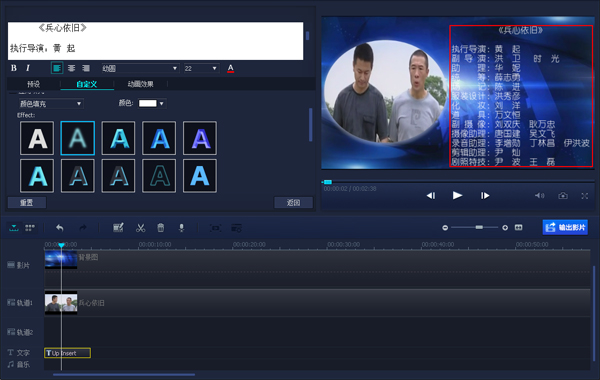This screenshot has width=600, height=380.
Task: Split clip with the scissors tool
Action: pyautogui.click(x=140, y=228)
